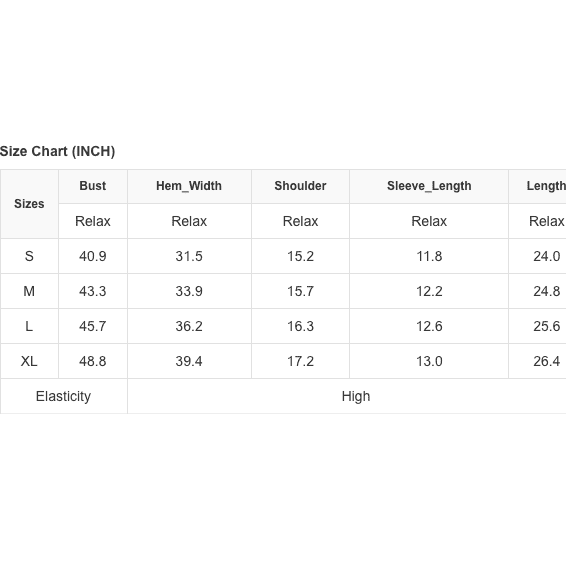Click the Bust column header

point(93,186)
